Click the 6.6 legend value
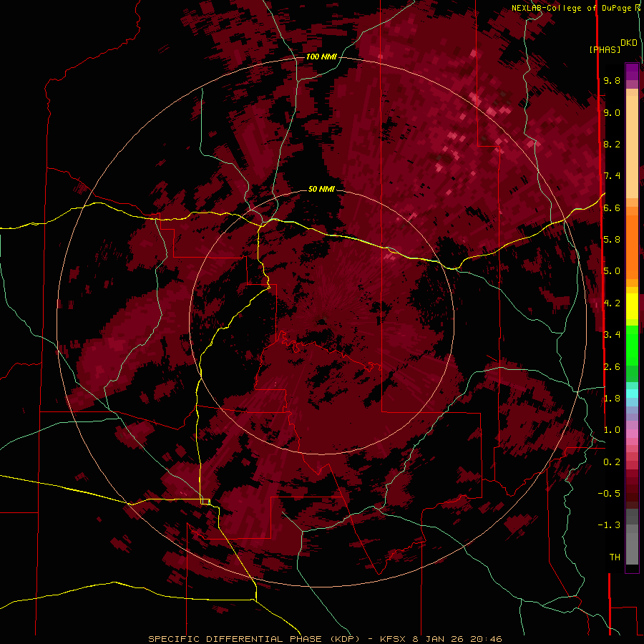Image resolution: width=644 pixels, height=644 pixels. pyautogui.click(x=612, y=208)
